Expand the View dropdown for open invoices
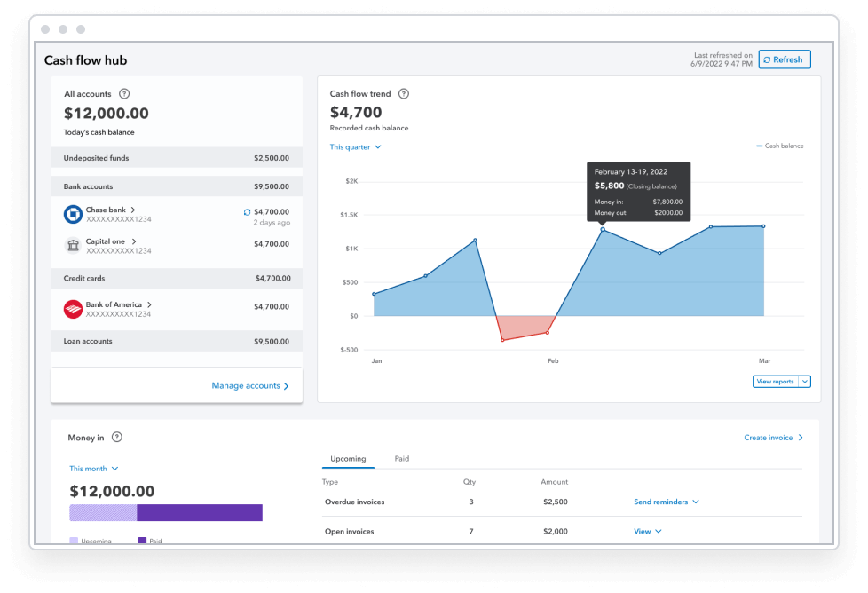The height and width of the screenshot is (593, 868). [x=648, y=531]
